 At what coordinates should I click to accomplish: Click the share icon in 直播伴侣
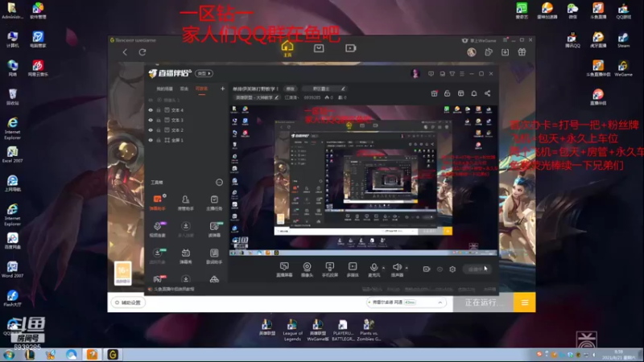coord(488,93)
